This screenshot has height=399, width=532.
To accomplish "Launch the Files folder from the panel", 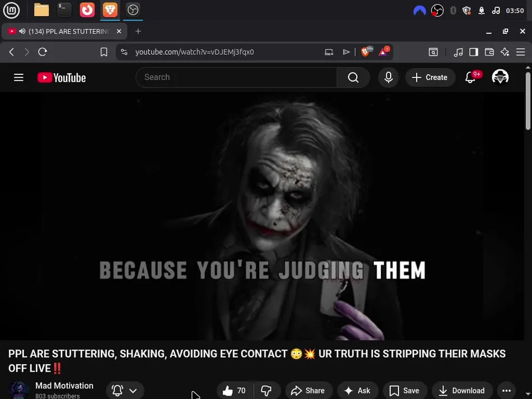I will coord(42,10).
